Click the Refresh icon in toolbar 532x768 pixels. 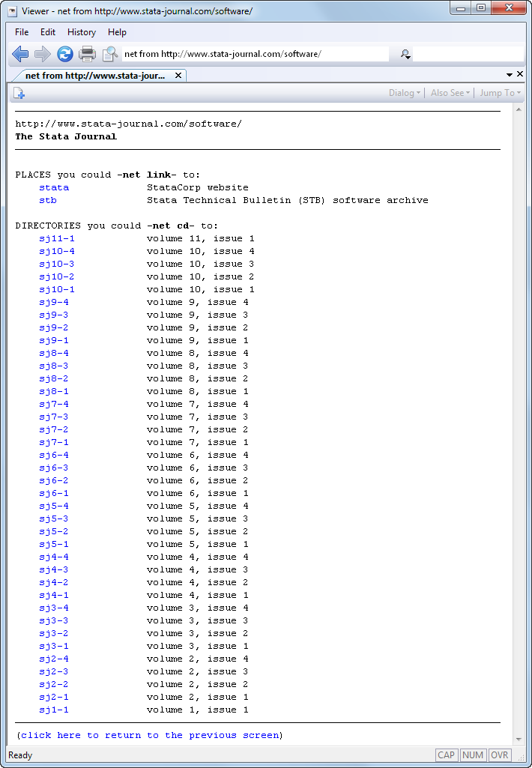65,54
